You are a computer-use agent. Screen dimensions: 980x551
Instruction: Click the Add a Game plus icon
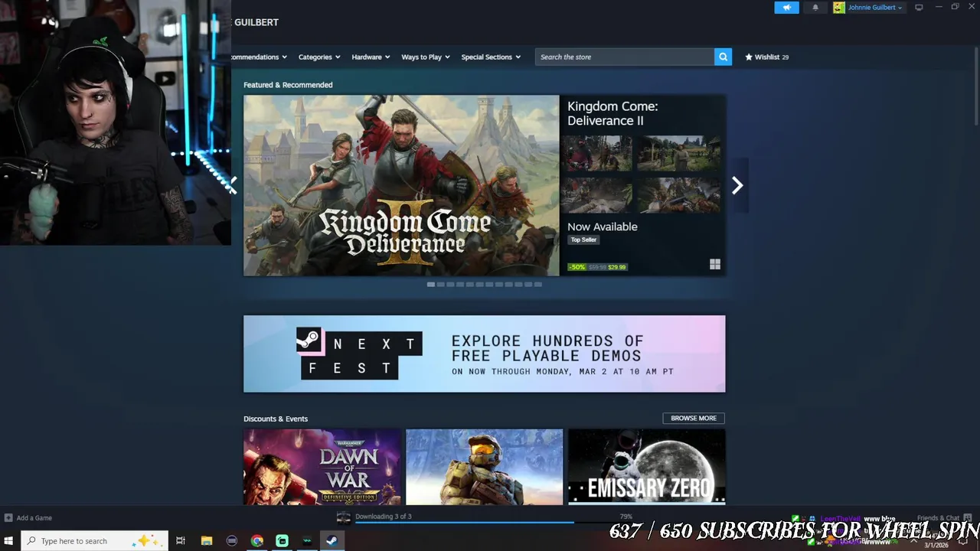(8, 517)
